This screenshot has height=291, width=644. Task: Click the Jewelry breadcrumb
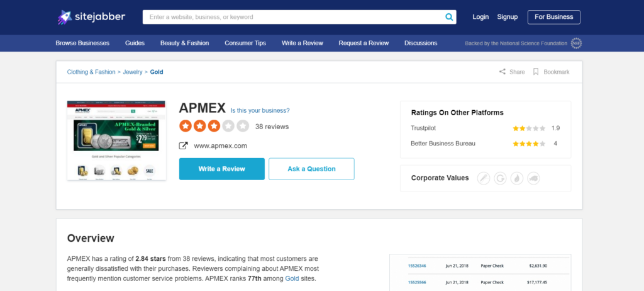pyautogui.click(x=133, y=72)
